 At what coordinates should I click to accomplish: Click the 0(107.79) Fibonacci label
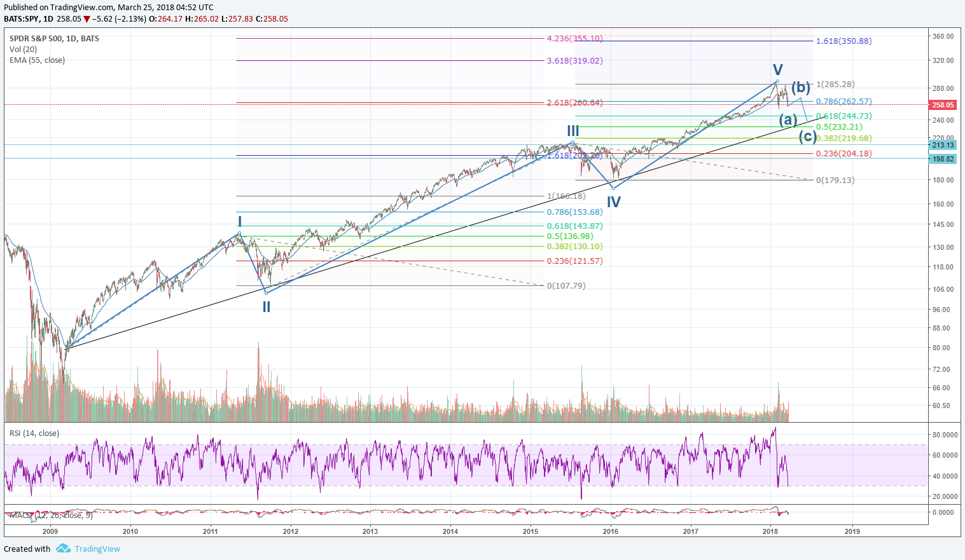(x=566, y=286)
